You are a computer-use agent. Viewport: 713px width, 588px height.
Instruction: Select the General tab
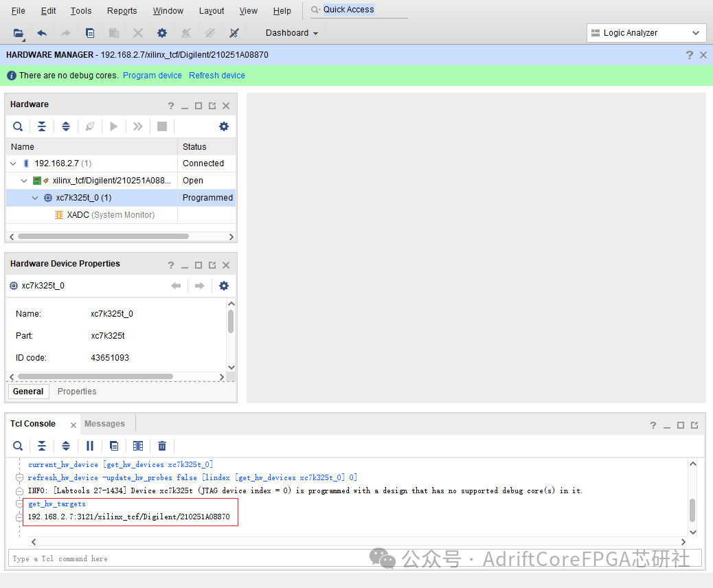[28, 391]
